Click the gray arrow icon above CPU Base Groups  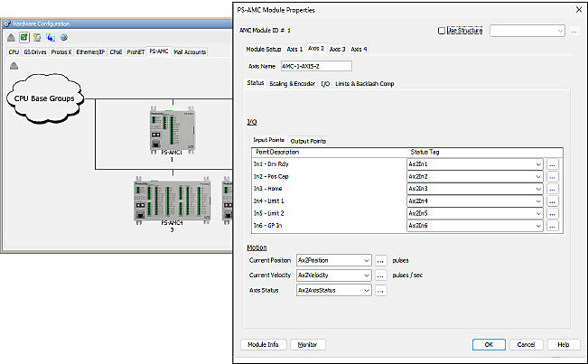(x=14, y=66)
